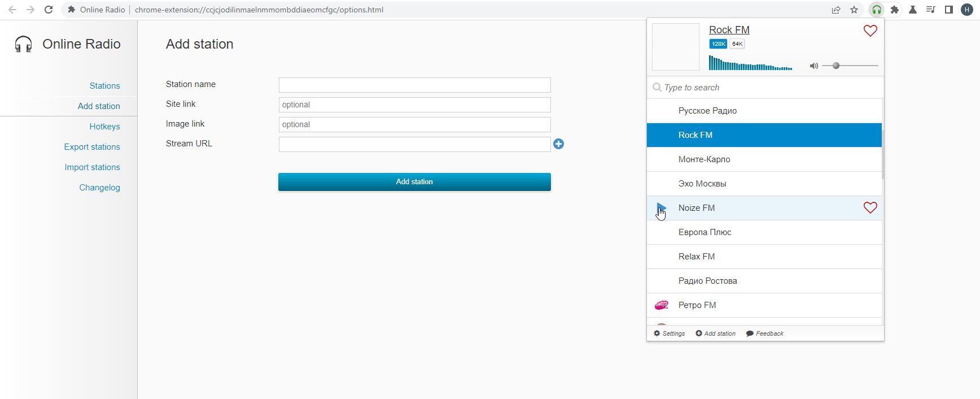Screen dimensions: 980x399
Task: Play Noize FM with the play arrow
Action: click(x=661, y=208)
